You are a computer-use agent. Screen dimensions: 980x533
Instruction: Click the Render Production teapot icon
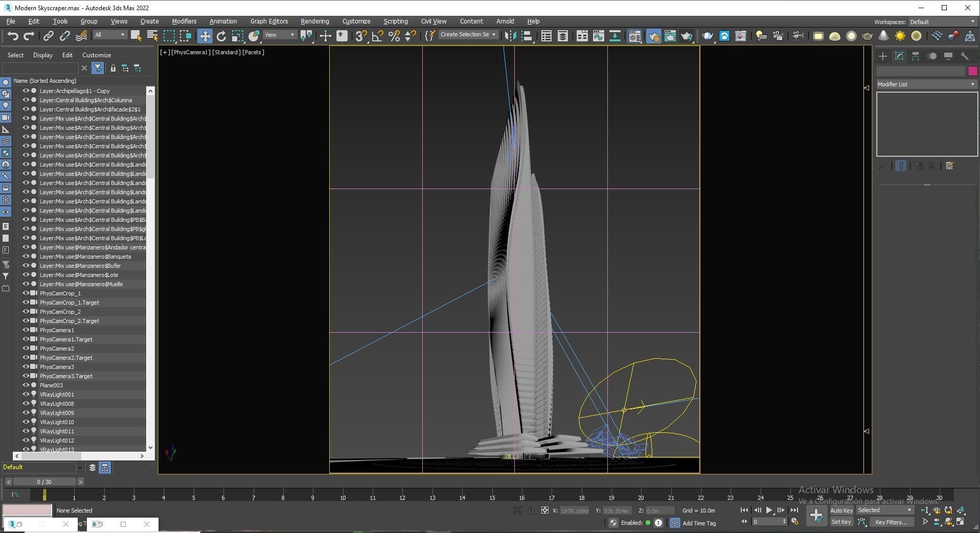click(x=687, y=36)
